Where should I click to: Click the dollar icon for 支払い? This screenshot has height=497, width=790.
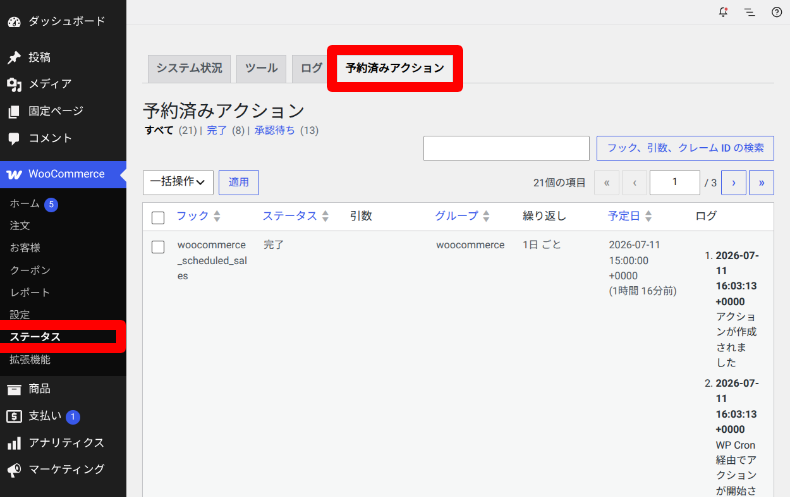click(14, 416)
